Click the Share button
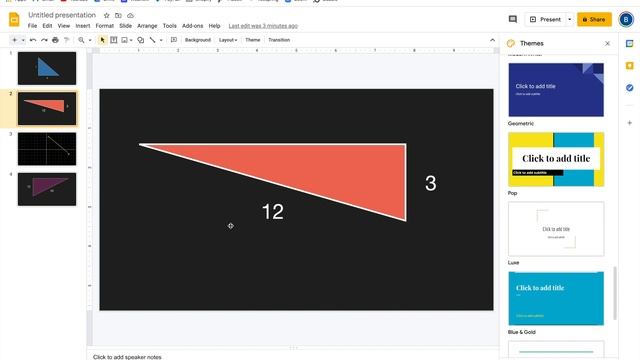The image size is (640, 360). click(x=594, y=19)
